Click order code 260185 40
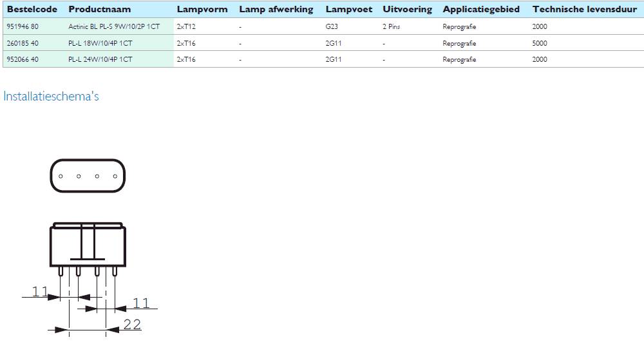 point(23,44)
